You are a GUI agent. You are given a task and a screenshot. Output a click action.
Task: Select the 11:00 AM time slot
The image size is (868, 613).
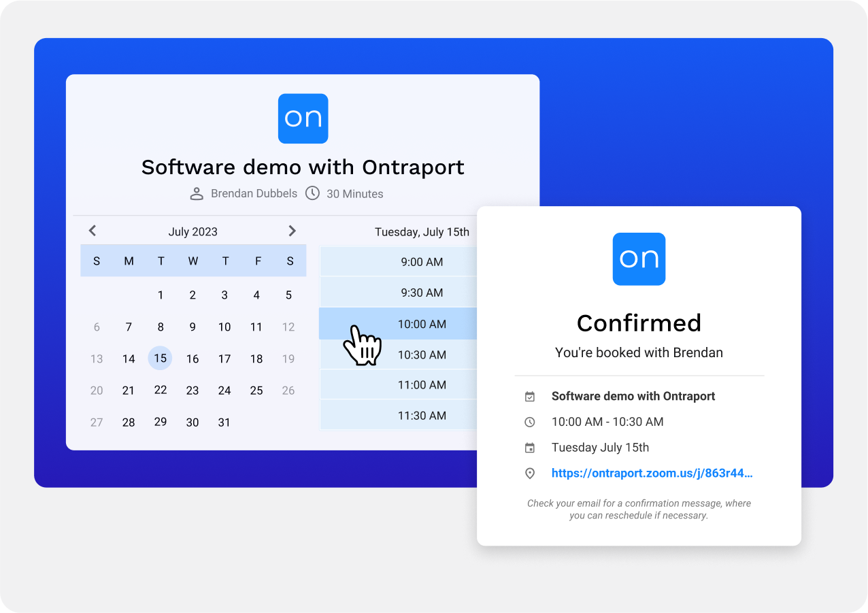click(398, 384)
